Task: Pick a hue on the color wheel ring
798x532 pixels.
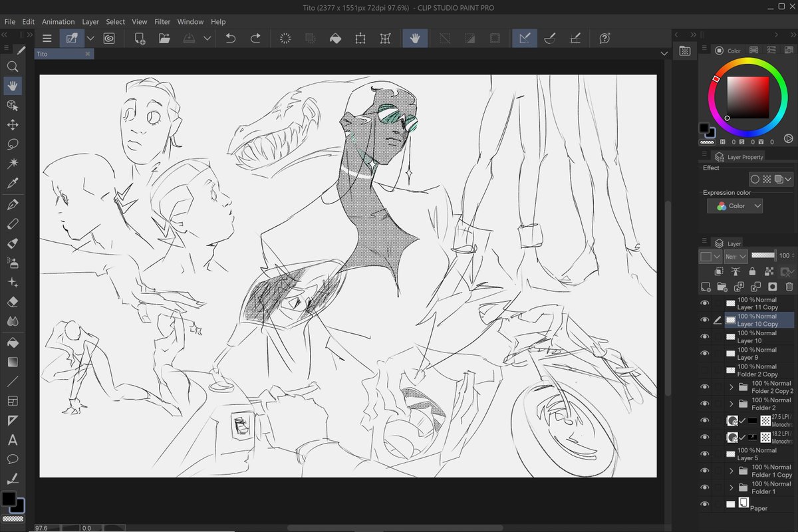Action: (x=748, y=62)
